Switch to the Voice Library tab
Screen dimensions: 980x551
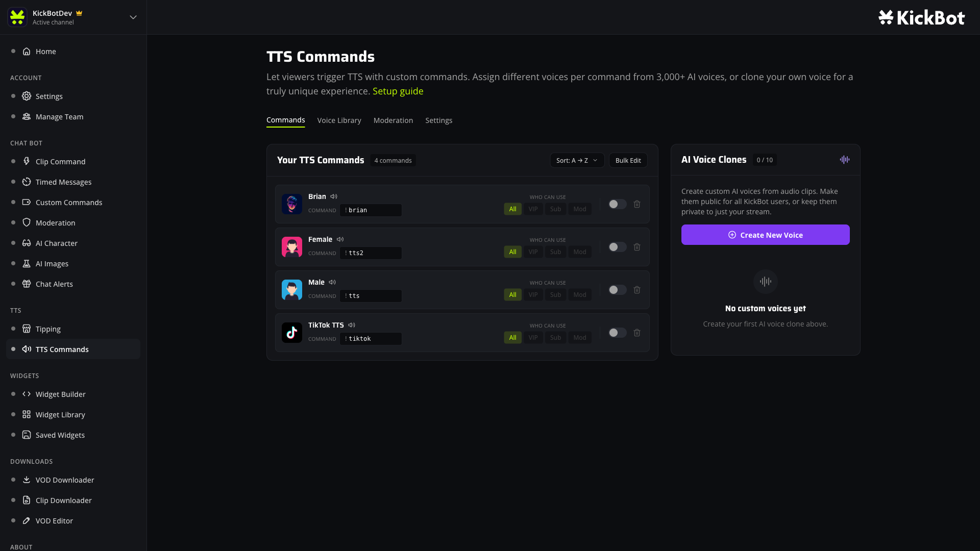[339, 120]
